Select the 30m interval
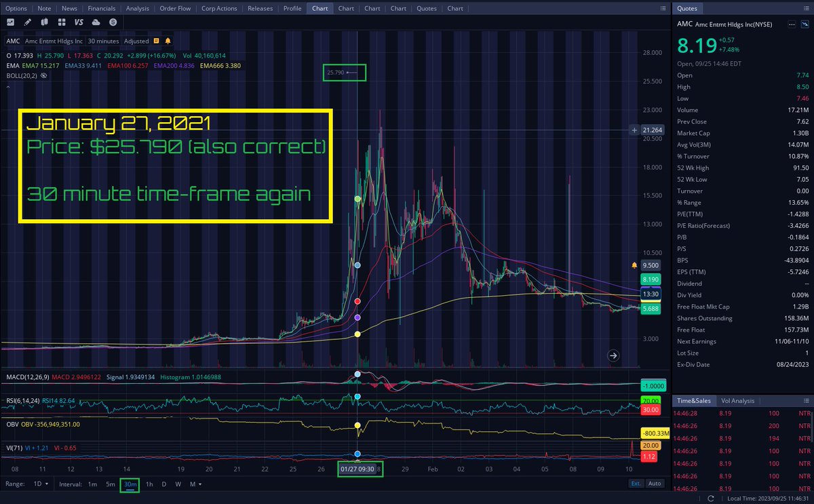The width and height of the screenshot is (814, 504). (x=130, y=484)
